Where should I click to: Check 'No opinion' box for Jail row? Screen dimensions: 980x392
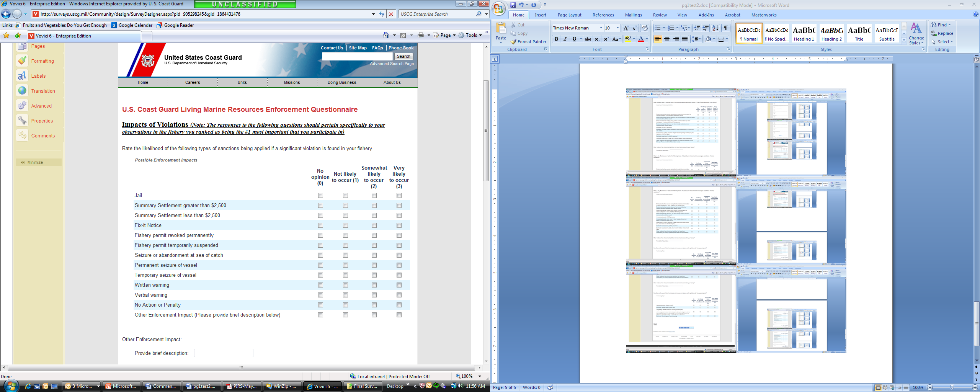pos(320,196)
